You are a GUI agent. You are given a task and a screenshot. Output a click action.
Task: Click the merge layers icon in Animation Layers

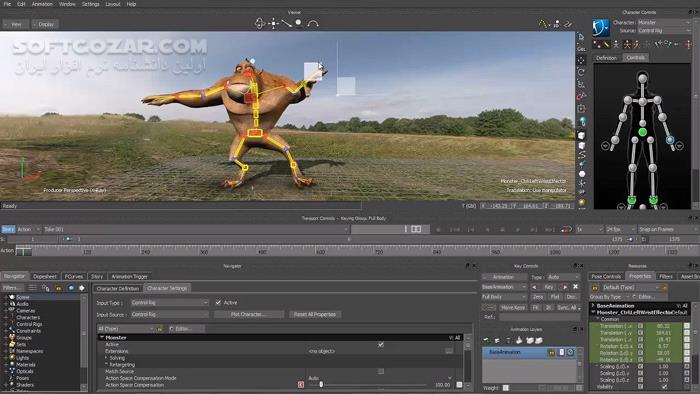518,340
